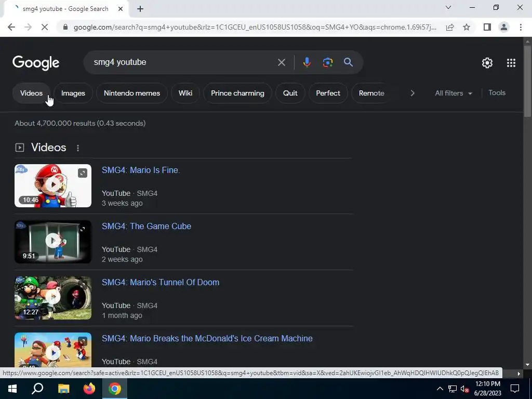The image size is (532, 399).
Task: Select the Perfect filter chip
Action: (x=328, y=93)
